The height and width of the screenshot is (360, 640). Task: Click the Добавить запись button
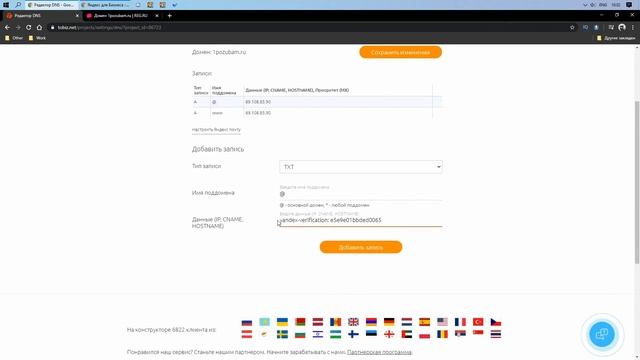[361, 247]
